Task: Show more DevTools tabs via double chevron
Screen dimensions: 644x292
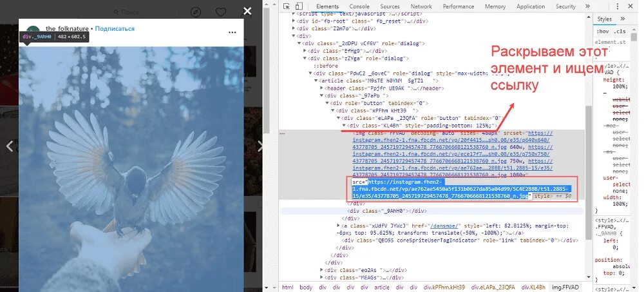Action: [x=587, y=6]
